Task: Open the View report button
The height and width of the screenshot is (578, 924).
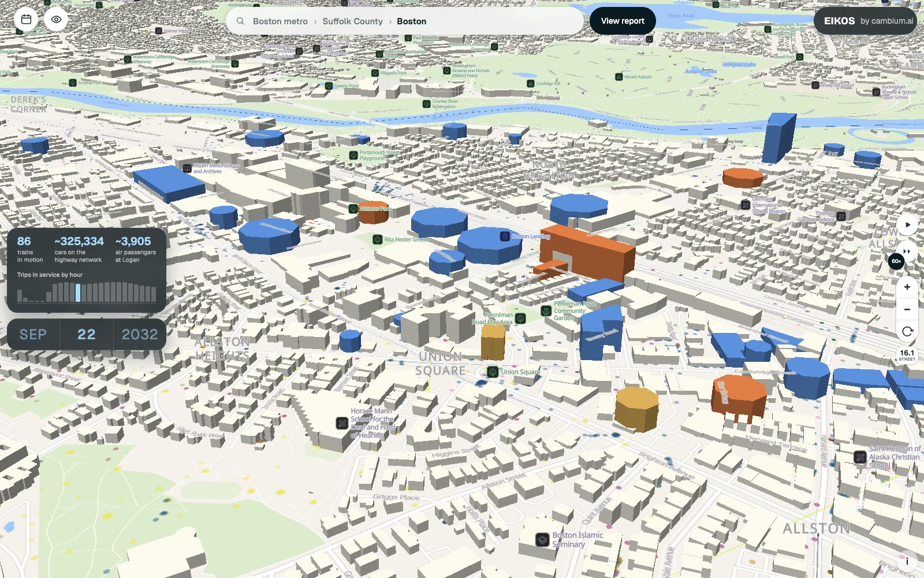Action: [623, 21]
